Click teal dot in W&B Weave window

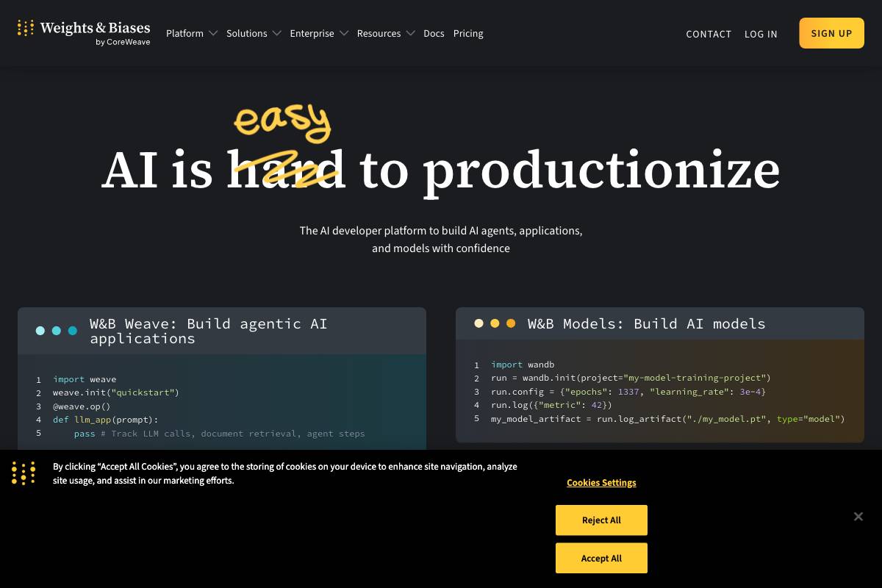click(73, 331)
